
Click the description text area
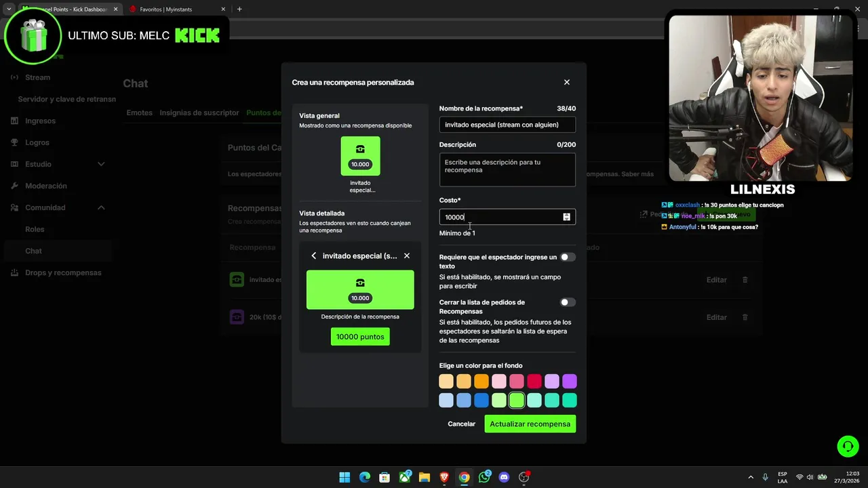point(507,169)
